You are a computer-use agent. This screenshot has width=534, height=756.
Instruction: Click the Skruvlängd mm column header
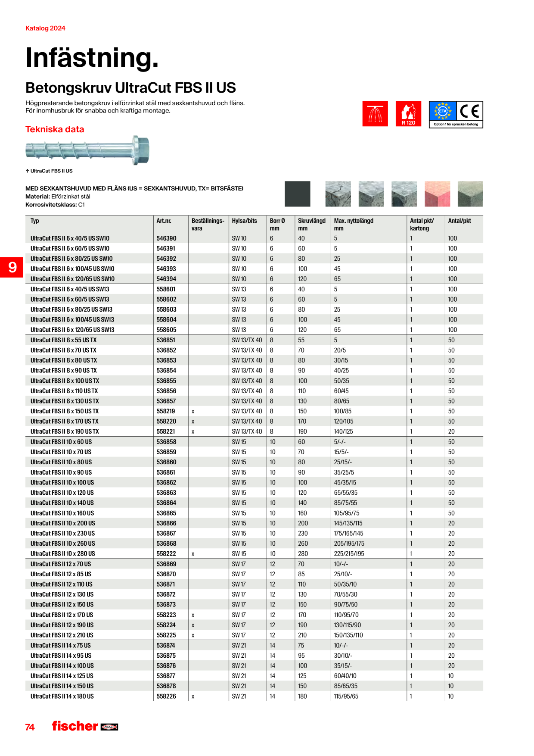pyautogui.click(x=312, y=225)
